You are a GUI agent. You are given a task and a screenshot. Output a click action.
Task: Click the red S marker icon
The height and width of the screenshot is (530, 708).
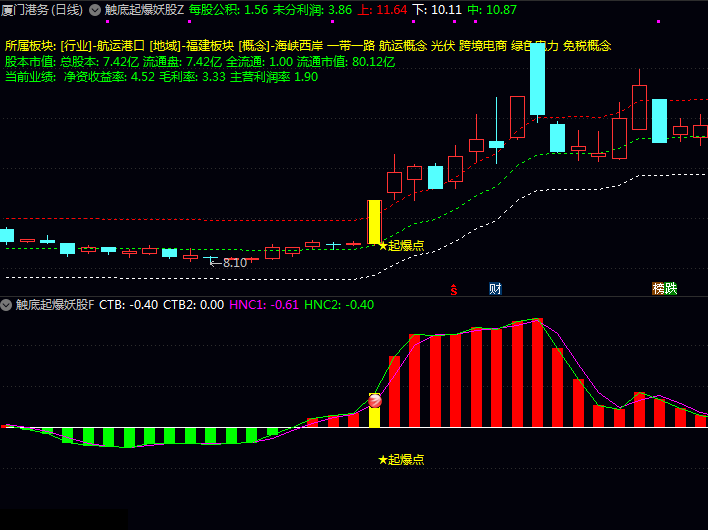click(x=454, y=290)
